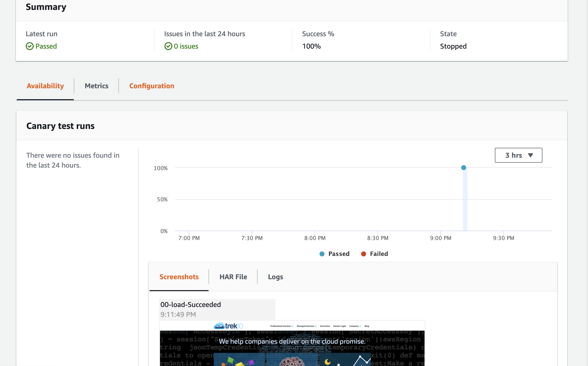588x366 pixels.
Task: Click the red Failed legend dot
Action: 363,254
